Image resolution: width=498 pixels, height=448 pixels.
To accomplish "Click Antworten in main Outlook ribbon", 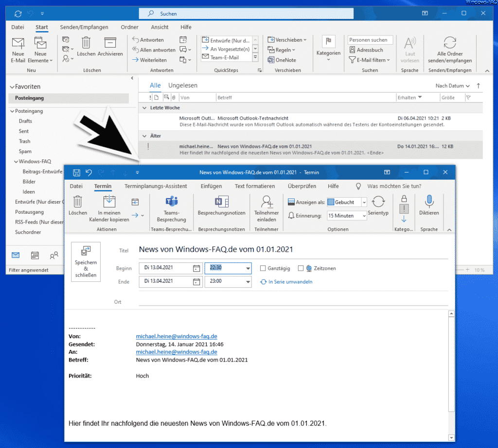I will tap(148, 40).
